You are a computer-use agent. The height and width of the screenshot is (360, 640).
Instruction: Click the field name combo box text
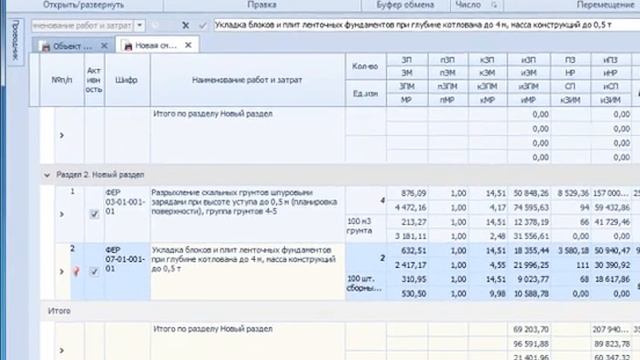click(82, 25)
